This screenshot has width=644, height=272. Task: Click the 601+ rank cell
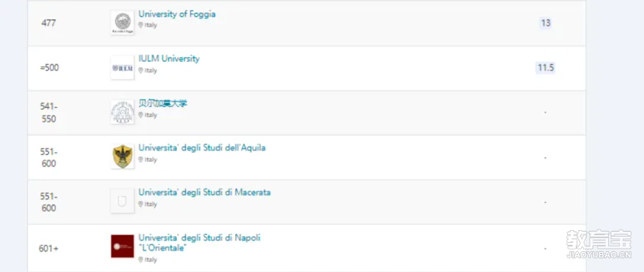tap(48, 249)
